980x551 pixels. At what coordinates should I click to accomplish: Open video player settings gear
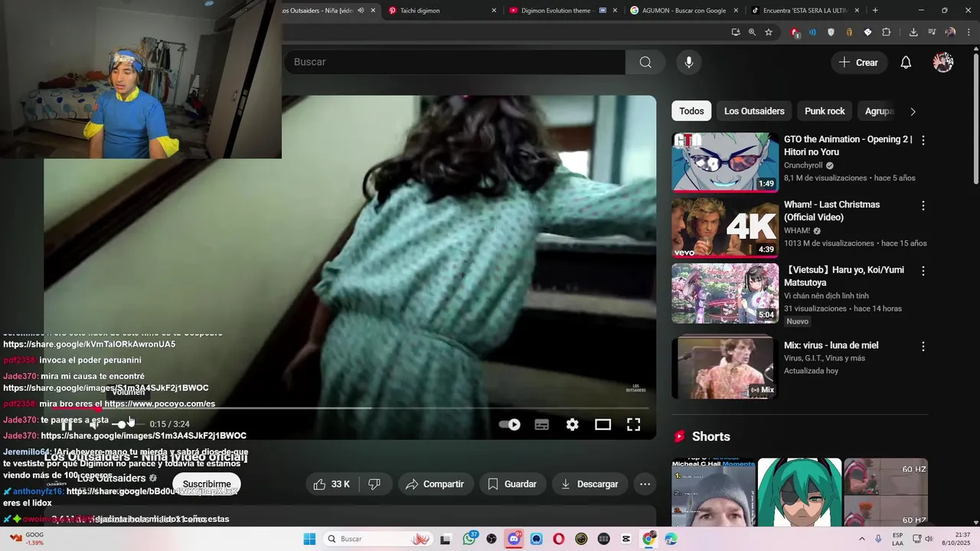(x=573, y=425)
